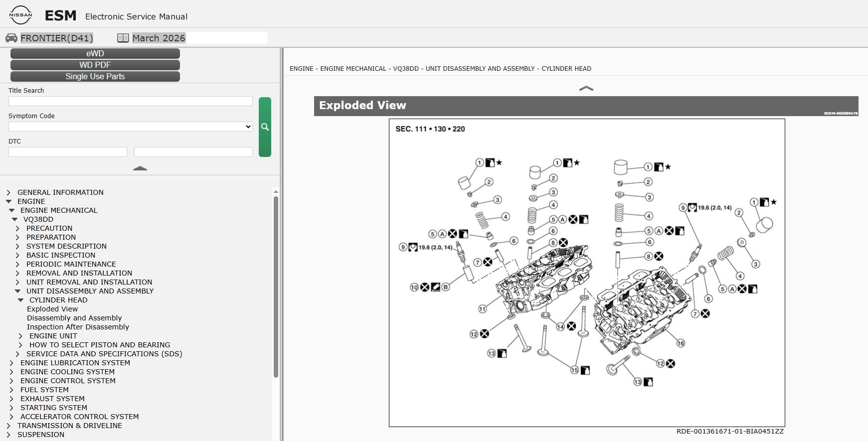868x441 pixels.
Task: Open ENGINE COOLING SYSTEM section
Action: 67,372
